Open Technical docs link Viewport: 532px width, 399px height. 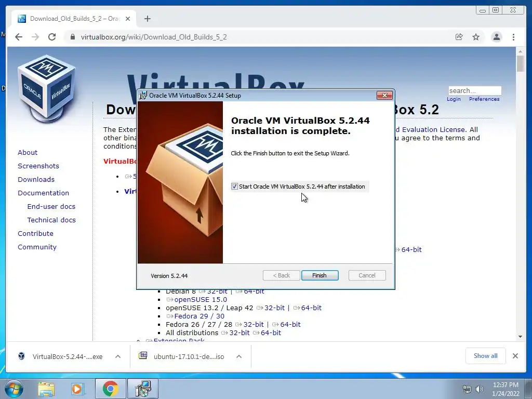(51, 220)
